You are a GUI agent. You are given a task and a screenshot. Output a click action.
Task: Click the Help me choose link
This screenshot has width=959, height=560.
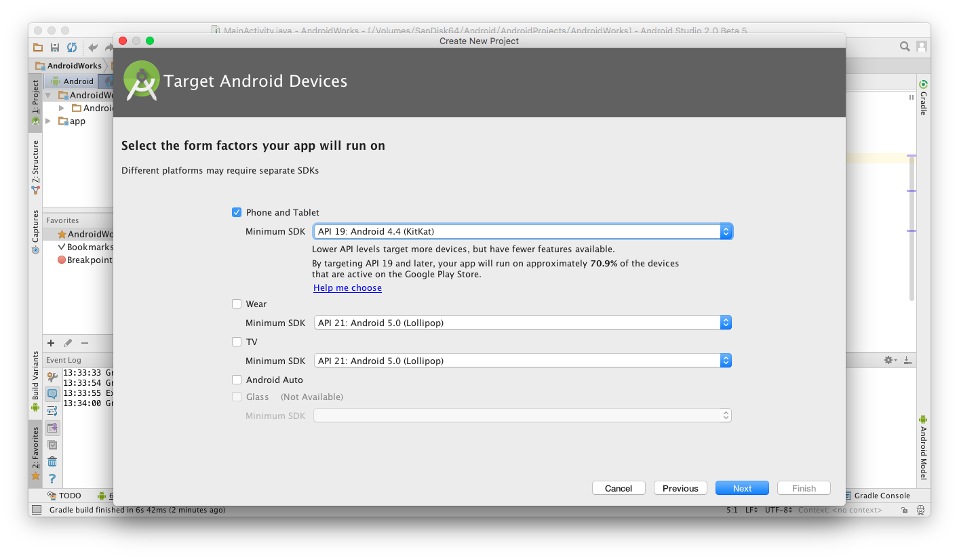click(x=347, y=288)
